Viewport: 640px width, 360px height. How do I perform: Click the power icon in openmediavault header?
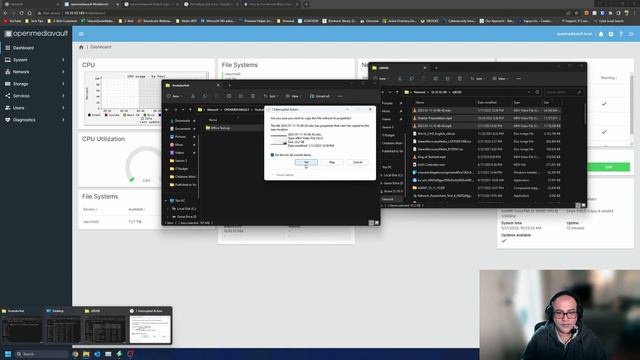(631, 34)
